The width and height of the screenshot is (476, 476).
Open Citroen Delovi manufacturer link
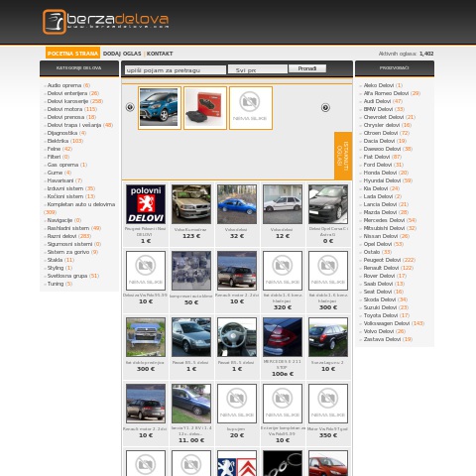pyautogui.click(x=381, y=133)
